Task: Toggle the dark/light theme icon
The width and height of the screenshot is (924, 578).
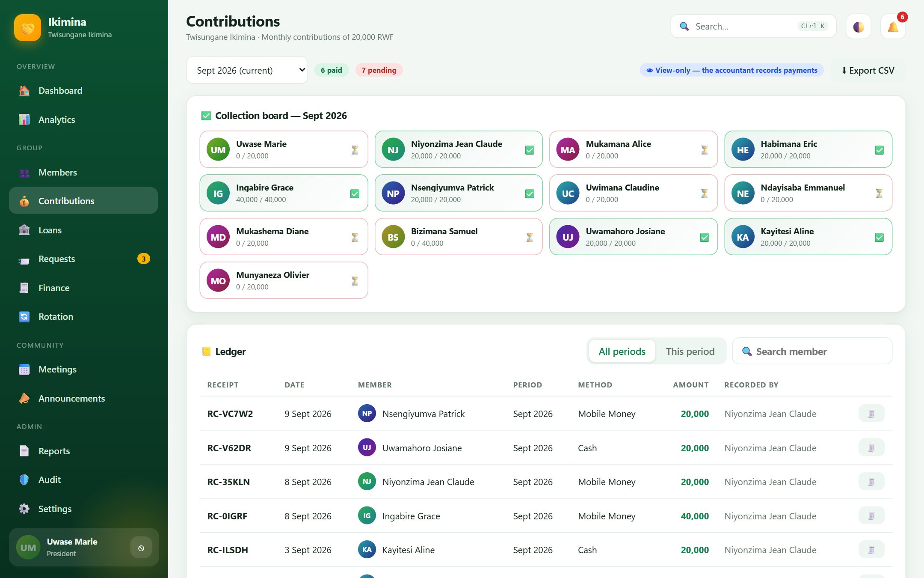Action: pyautogui.click(x=858, y=27)
